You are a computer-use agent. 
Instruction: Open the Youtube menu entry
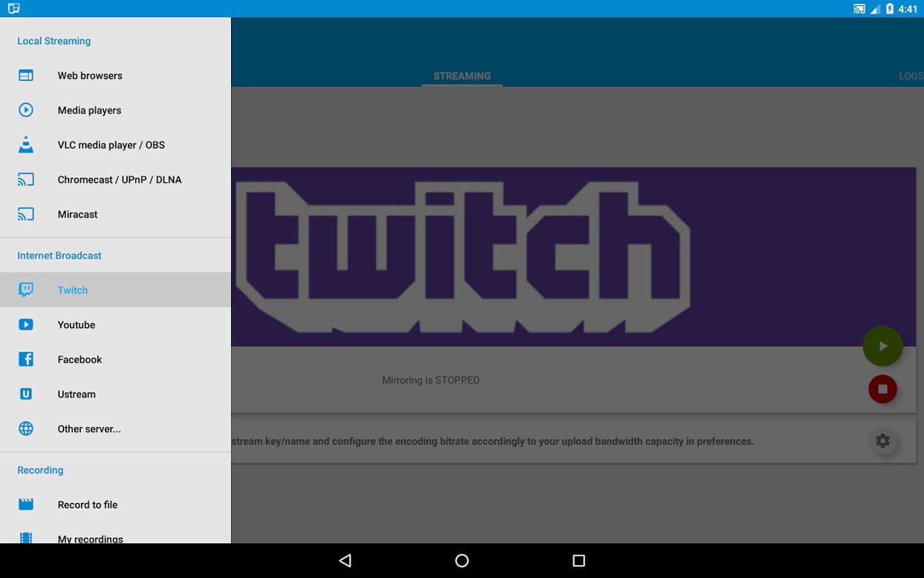pos(76,325)
